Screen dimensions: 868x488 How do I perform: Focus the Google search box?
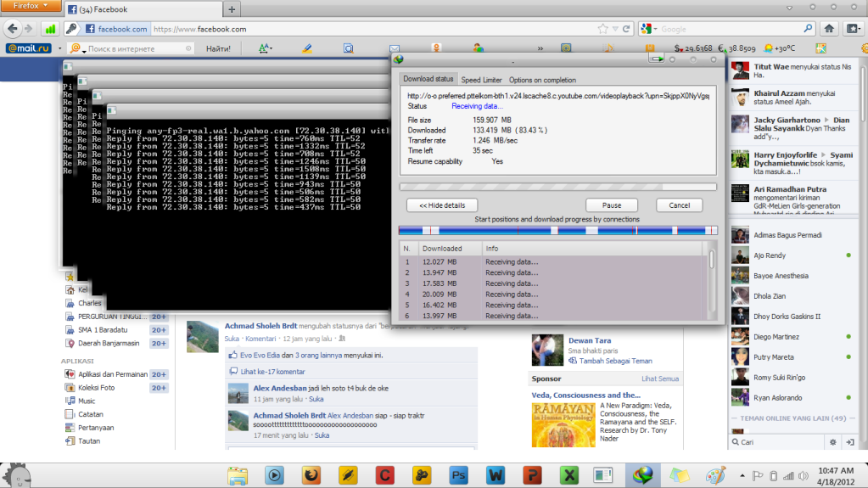click(731, 29)
